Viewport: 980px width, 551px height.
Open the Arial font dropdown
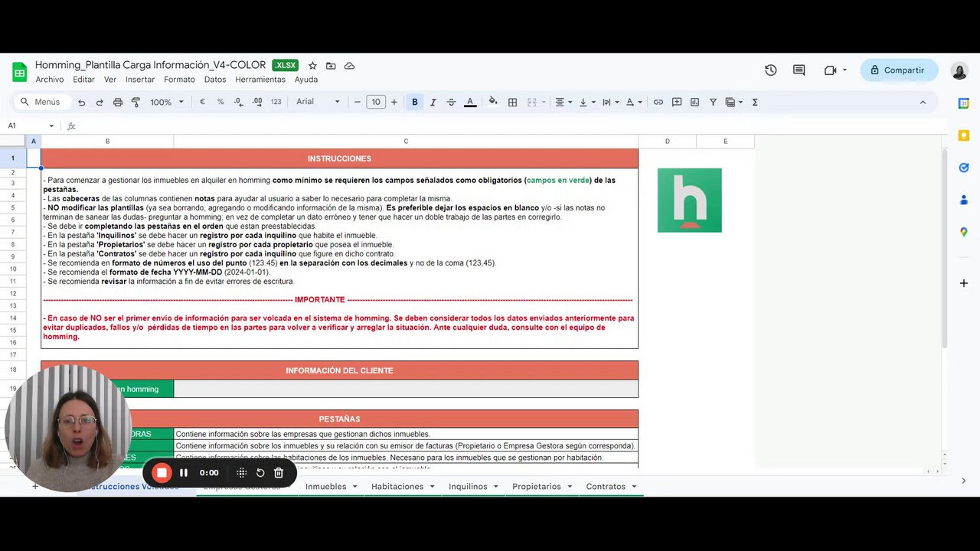click(x=318, y=102)
